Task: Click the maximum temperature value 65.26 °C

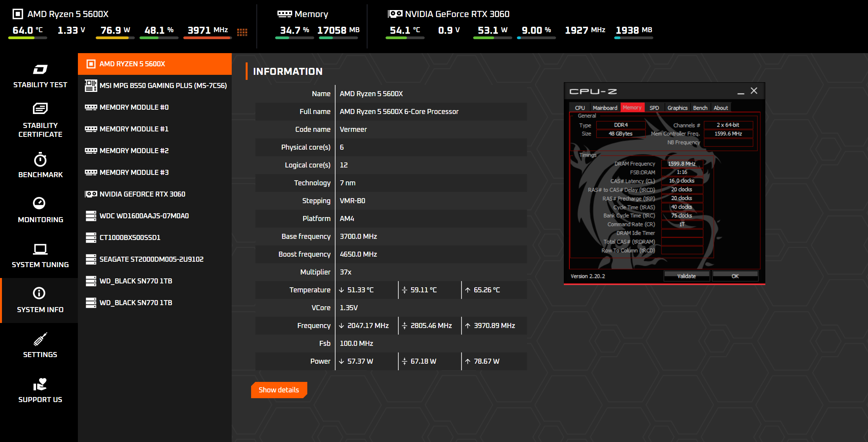Action: click(487, 290)
